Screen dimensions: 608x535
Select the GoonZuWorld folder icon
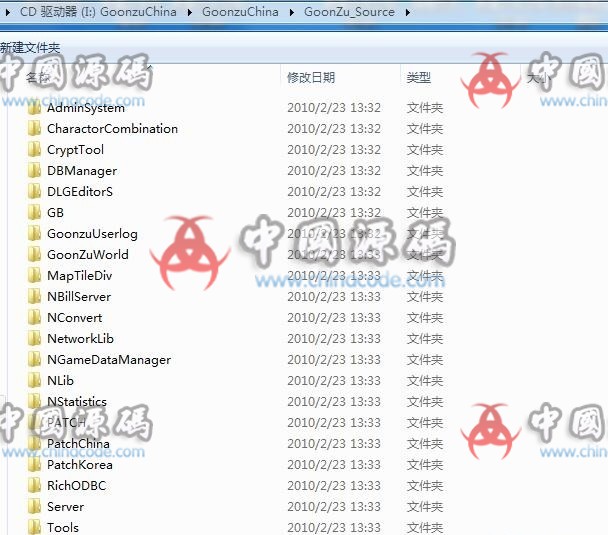click(34, 255)
